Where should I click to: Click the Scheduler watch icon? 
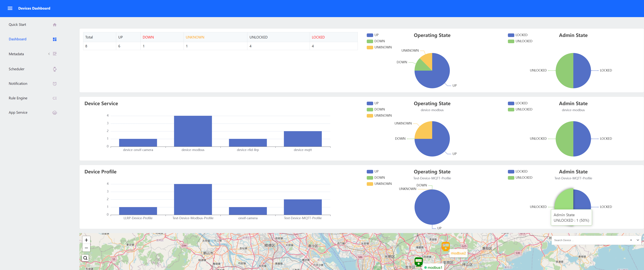pyautogui.click(x=55, y=69)
